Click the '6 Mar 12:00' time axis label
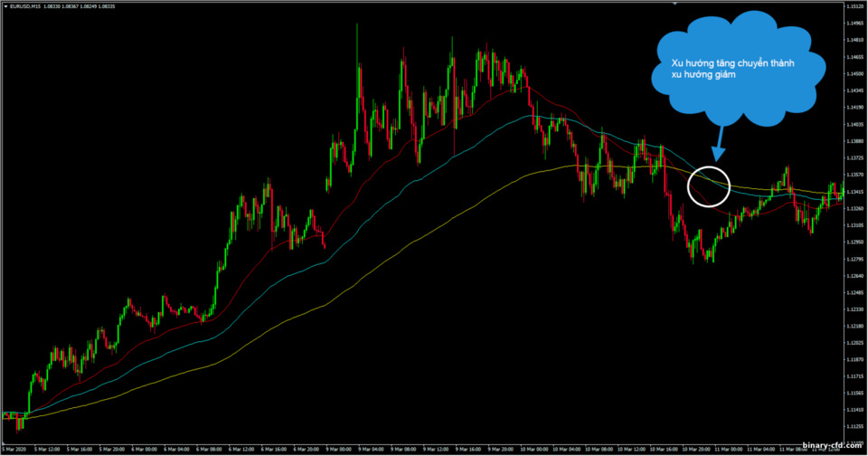868x456 pixels. pyautogui.click(x=241, y=450)
